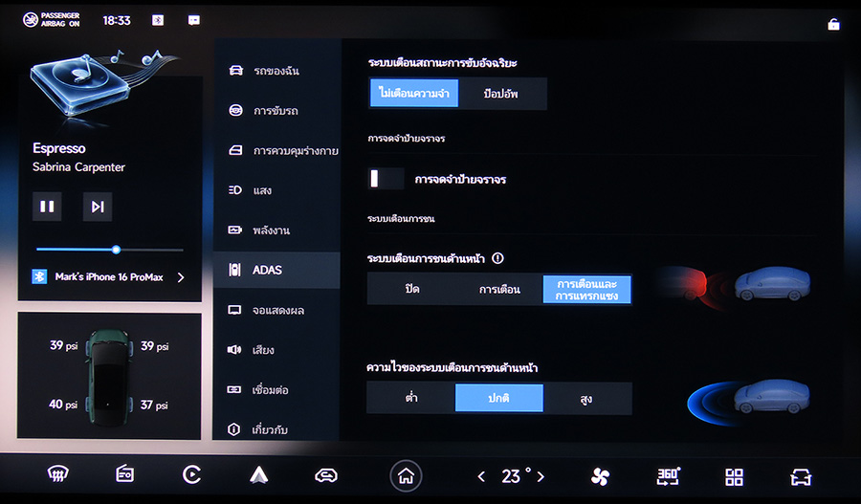Toggle the การจดจำป้ายจราจร switch
The width and height of the screenshot is (861, 504).
pos(386,179)
